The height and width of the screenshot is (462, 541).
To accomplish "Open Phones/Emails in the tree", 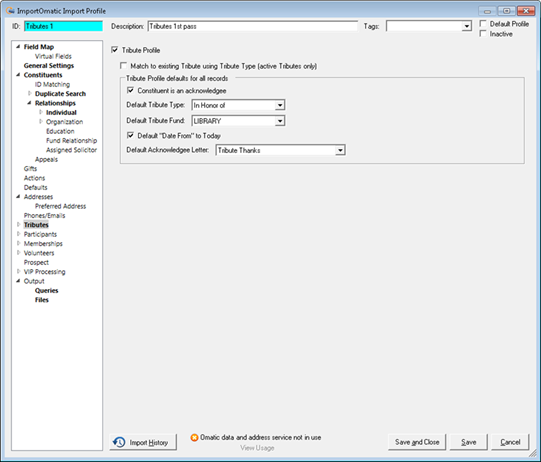I will (x=44, y=215).
